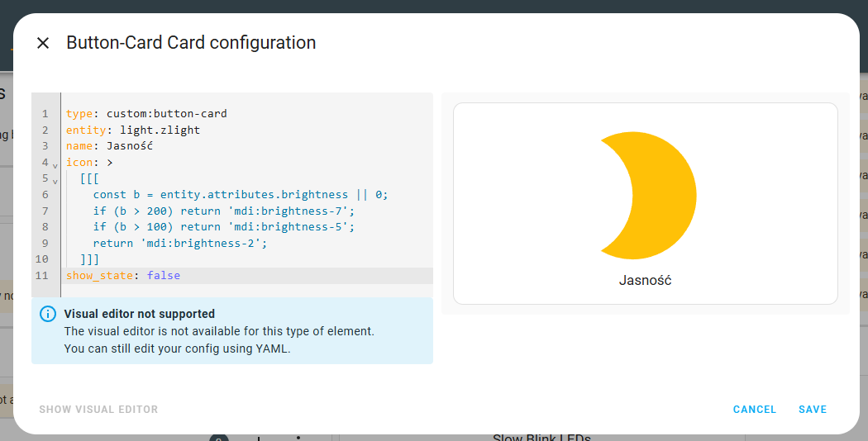The height and width of the screenshot is (441, 868).
Task: Place cursor on the show_state false value
Action: [164, 276]
